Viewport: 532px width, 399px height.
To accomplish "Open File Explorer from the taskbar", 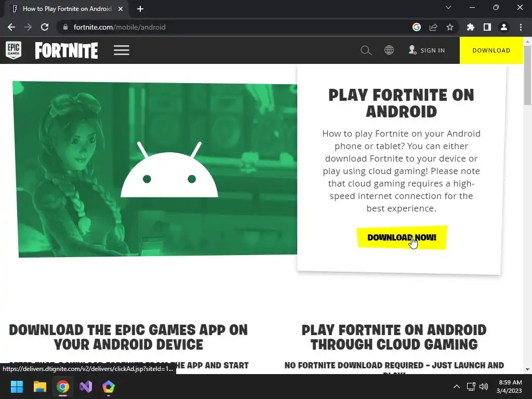I will tap(39, 387).
